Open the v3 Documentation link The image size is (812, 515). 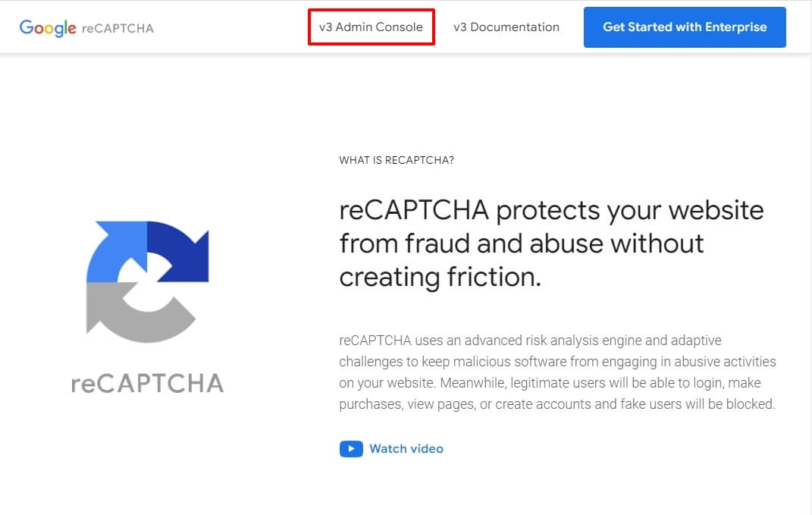coord(506,27)
